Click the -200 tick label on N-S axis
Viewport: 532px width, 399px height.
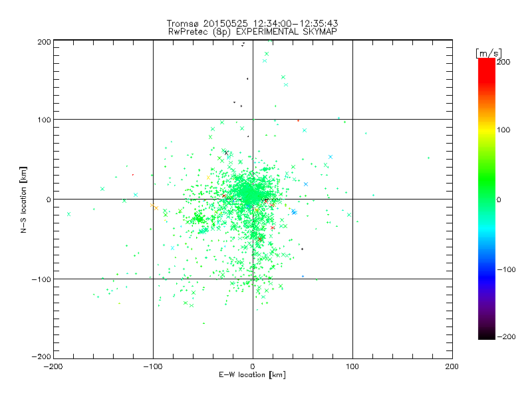coord(41,356)
